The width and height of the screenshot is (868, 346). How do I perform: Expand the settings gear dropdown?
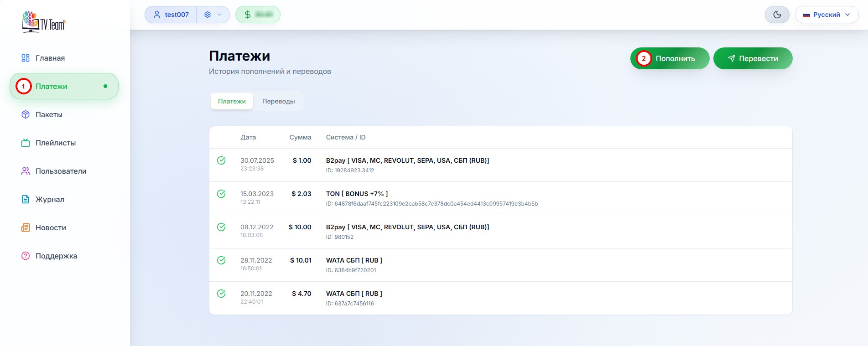213,15
